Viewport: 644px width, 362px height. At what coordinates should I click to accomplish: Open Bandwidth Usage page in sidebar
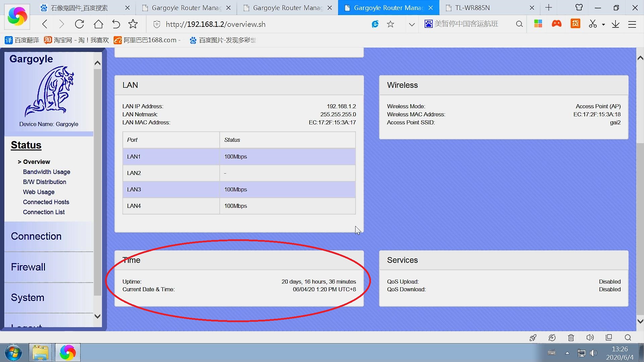tap(47, 172)
